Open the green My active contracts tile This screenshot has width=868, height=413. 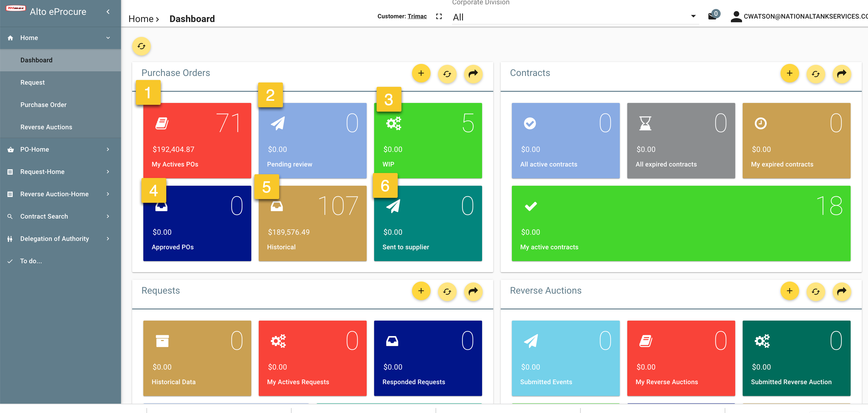(x=681, y=223)
